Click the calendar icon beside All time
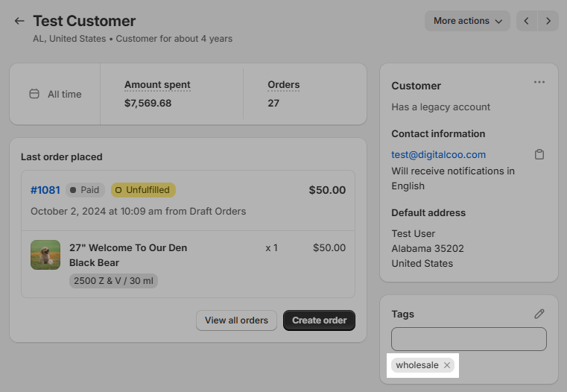Viewport: 567px width, 392px height. (34, 94)
